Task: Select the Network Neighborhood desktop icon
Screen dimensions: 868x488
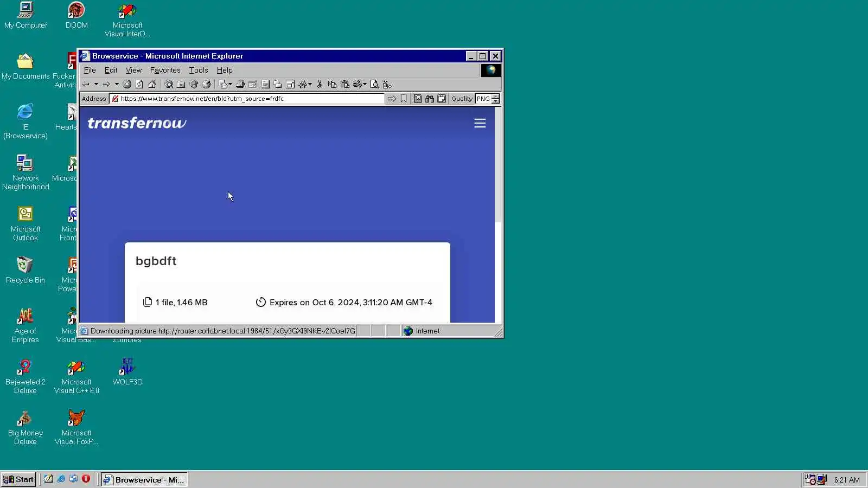Action: point(25,172)
